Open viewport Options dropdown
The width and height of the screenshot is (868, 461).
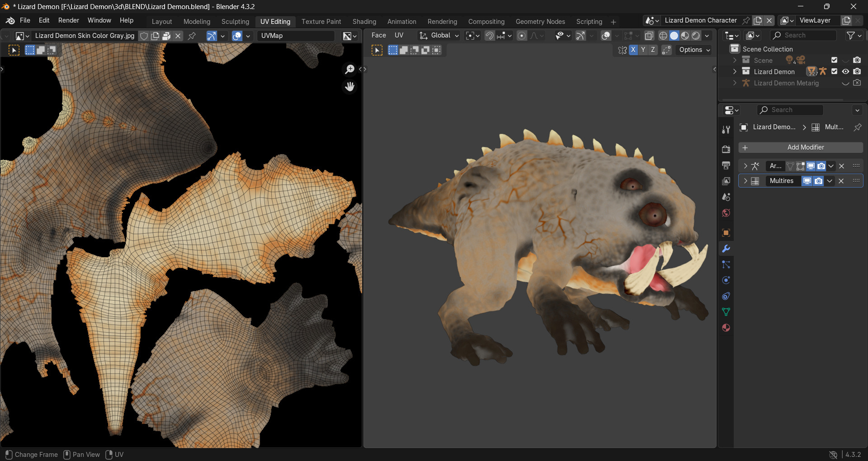click(694, 50)
